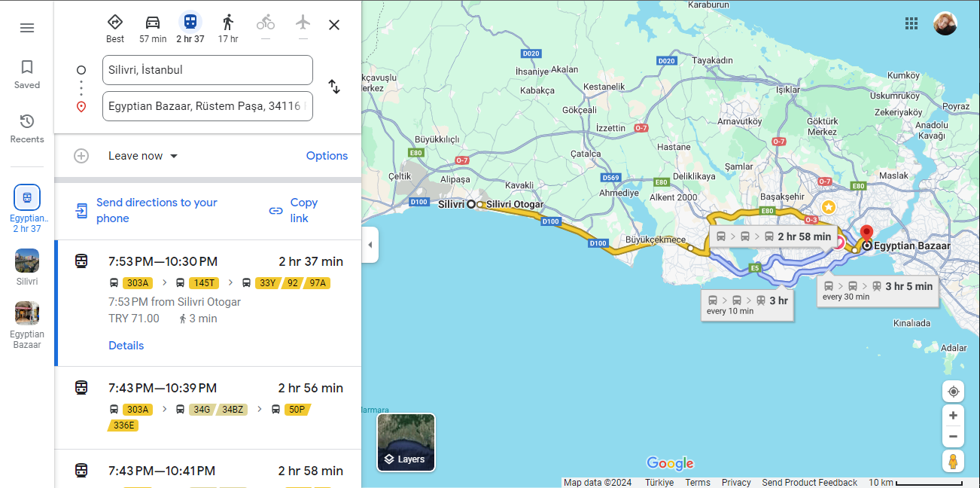980x488 pixels.
Task: Click bus line 336E badge
Action: (124, 425)
